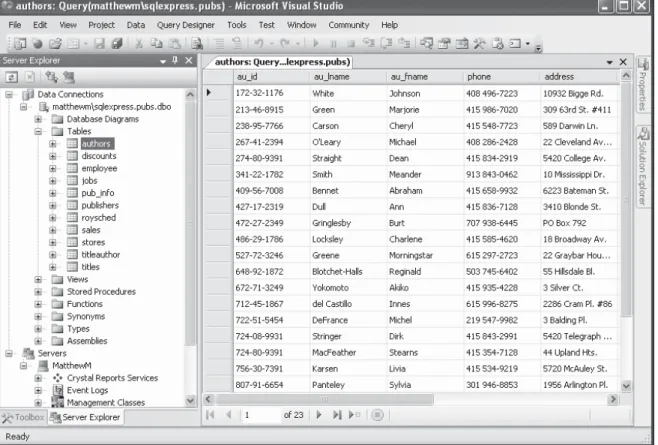Click the New Project toolbar icon
The height and width of the screenshot is (445, 658).
[20, 43]
